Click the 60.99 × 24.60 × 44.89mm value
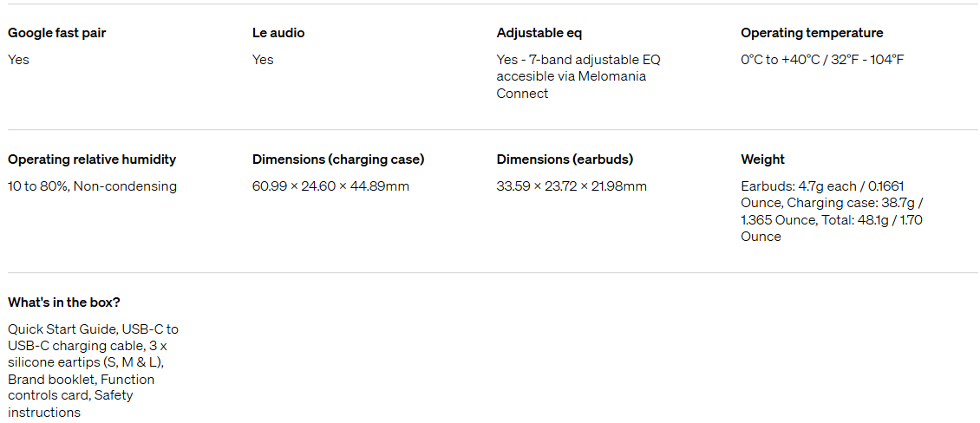Screen dimensions: 980x423 tap(330, 186)
